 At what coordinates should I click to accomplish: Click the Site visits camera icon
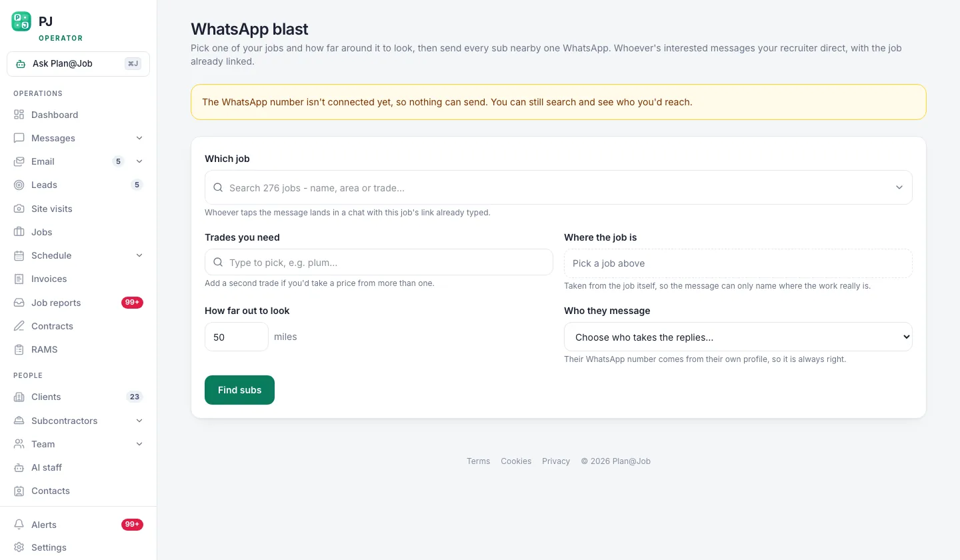19,209
